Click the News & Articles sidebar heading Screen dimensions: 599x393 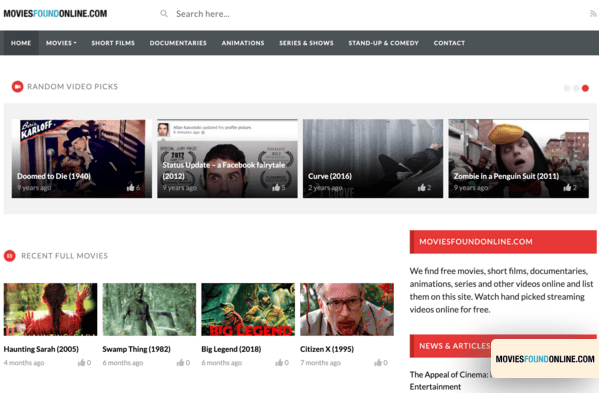455,346
